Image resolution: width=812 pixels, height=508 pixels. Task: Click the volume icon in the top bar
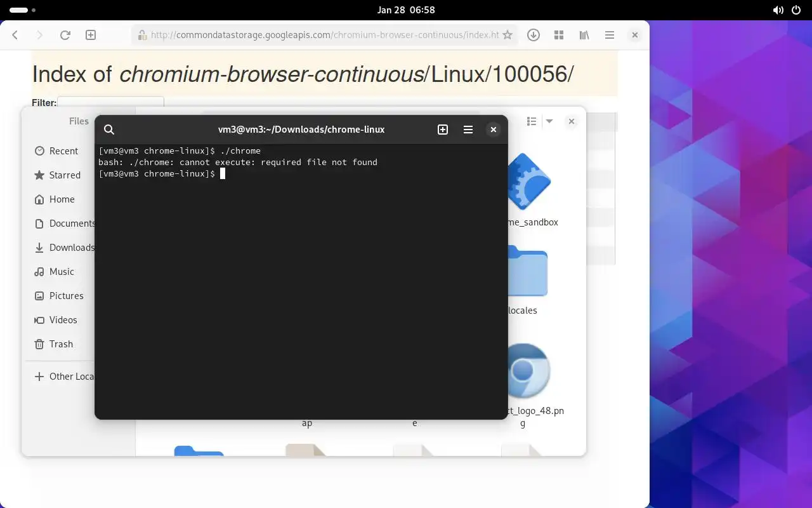[778, 10]
